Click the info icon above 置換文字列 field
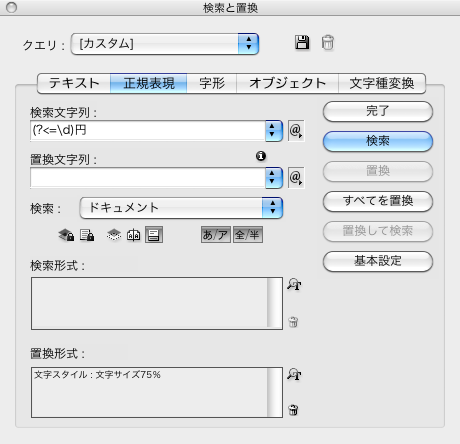This screenshot has height=444, width=460. tap(261, 156)
